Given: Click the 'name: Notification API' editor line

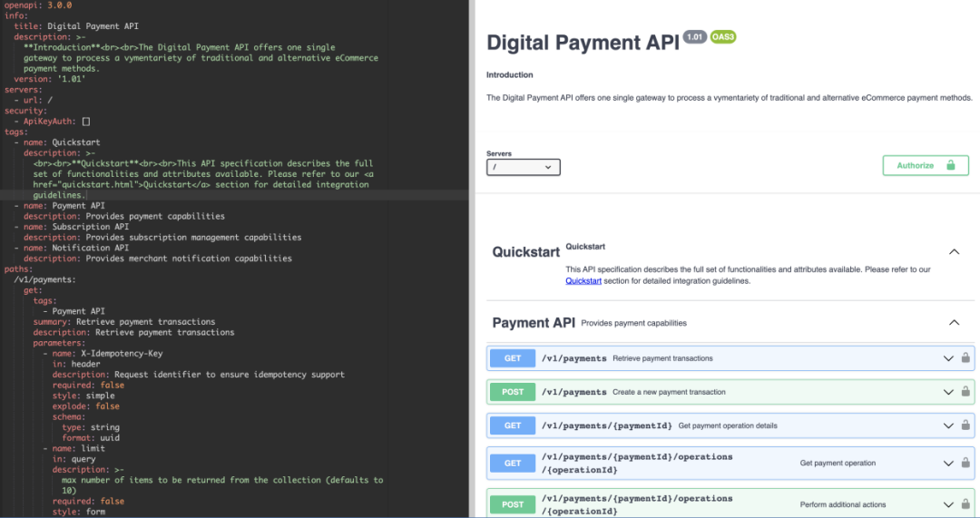Looking at the screenshot, I should 72,248.
